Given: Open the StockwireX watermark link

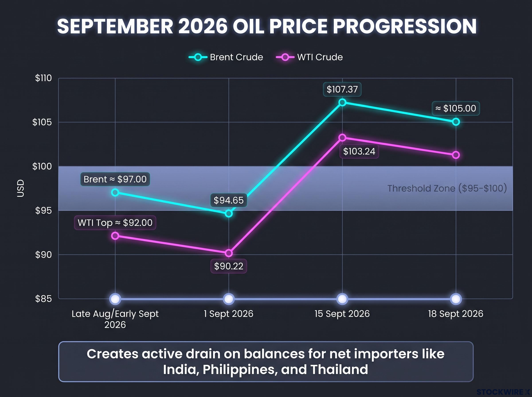Looking at the screenshot, I should click(503, 392).
